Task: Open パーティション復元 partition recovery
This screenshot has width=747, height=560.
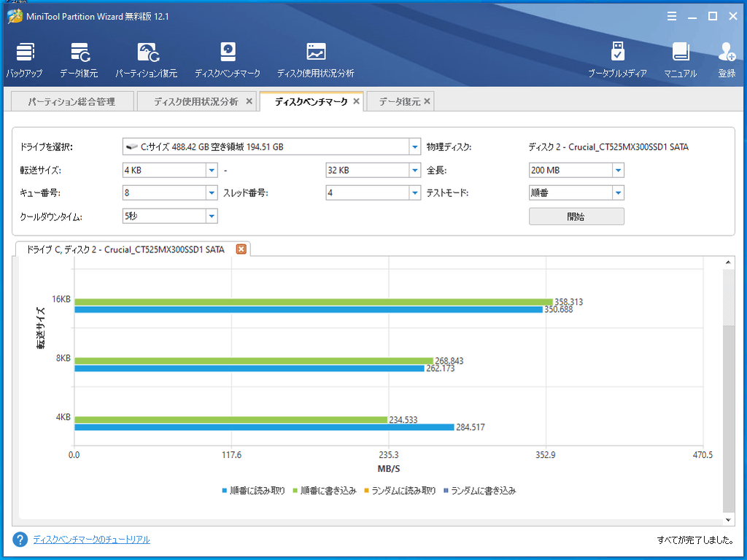Action: pyautogui.click(x=147, y=60)
